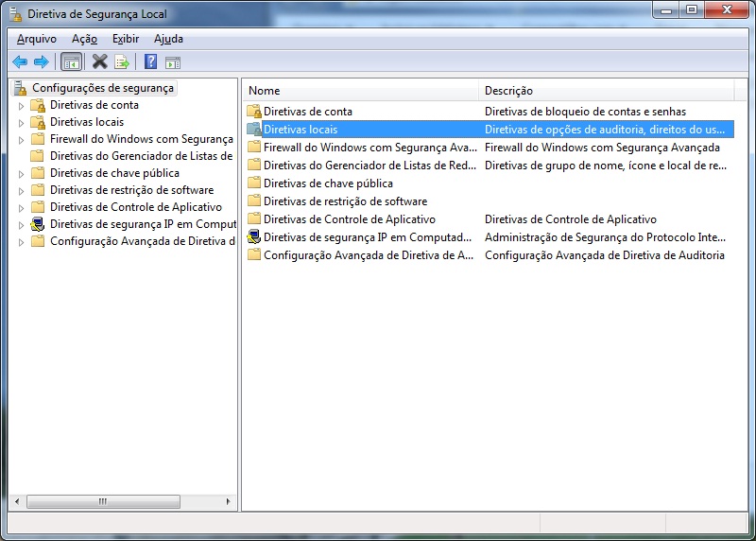Screen dimensions: 756x541
Task: Expand Firewall do Windows com Segurança node
Action: tap(21, 140)
